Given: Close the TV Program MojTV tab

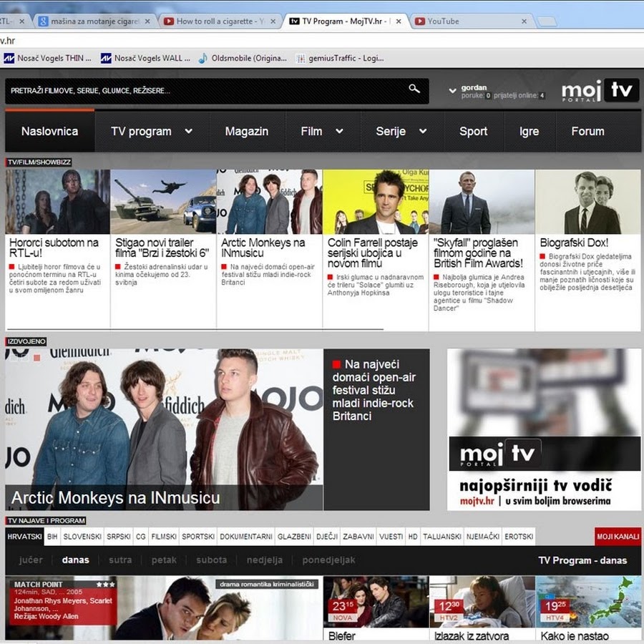Looking at the screenshot, I should click(399, 21).
